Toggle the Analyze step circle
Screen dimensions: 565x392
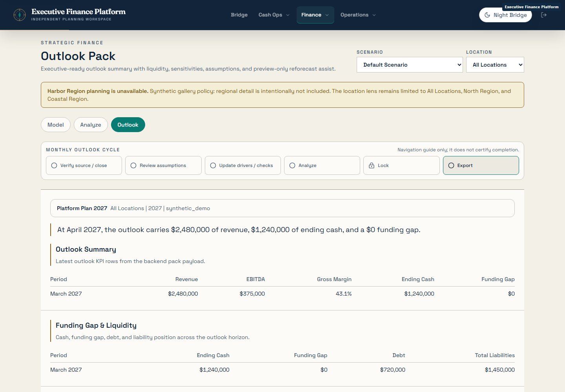click(x=292, y=165)
